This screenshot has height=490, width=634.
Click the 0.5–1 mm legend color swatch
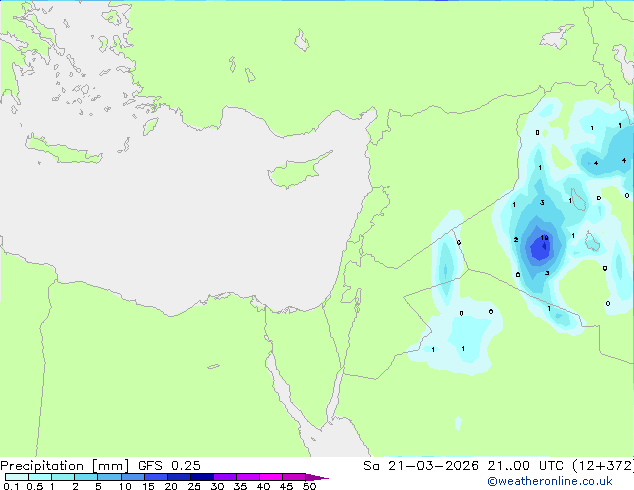pos(40,477)
